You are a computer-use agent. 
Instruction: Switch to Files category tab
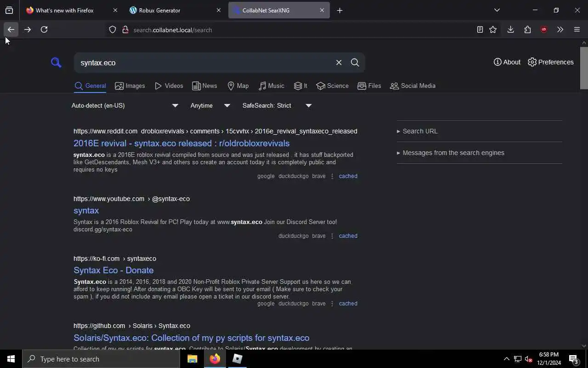[369, 86]
